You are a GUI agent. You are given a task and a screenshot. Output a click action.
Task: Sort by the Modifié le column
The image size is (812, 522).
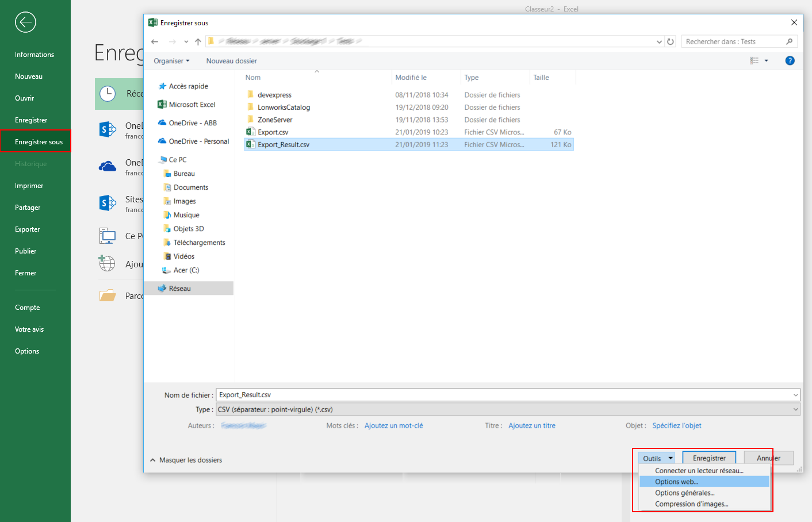point(411,78)
